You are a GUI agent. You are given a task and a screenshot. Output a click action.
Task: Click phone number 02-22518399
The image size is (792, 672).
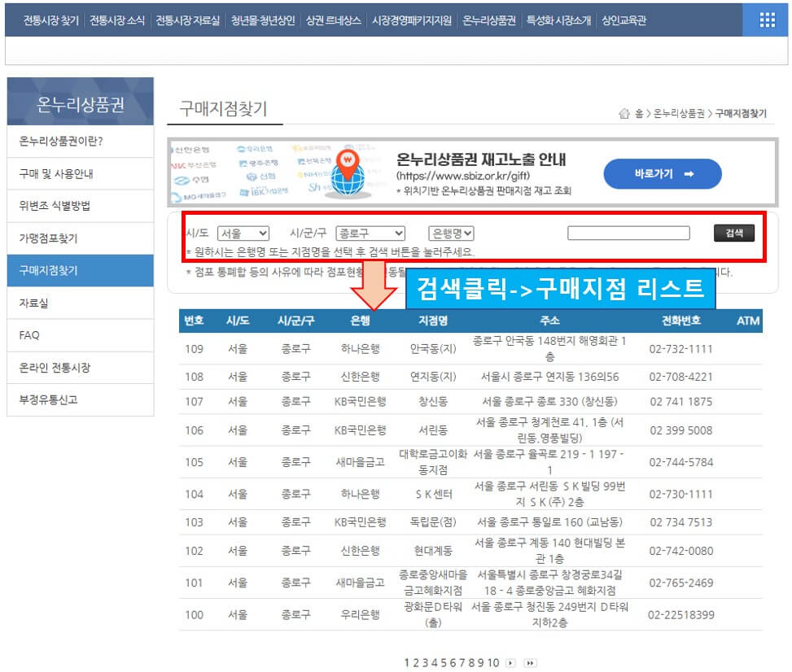click(680, 615)
